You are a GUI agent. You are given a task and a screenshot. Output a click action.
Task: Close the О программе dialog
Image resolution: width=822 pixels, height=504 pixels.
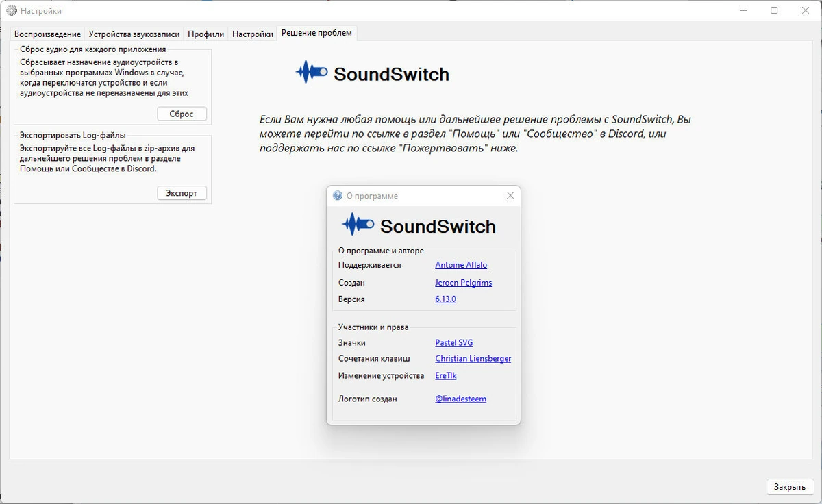pos(510,196)
